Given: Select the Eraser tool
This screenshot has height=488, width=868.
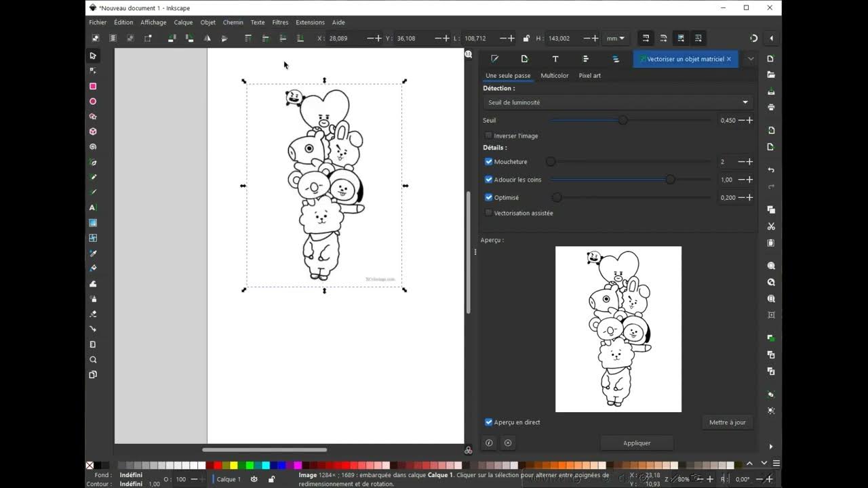Looking at the screenshot, I should 93,314.
